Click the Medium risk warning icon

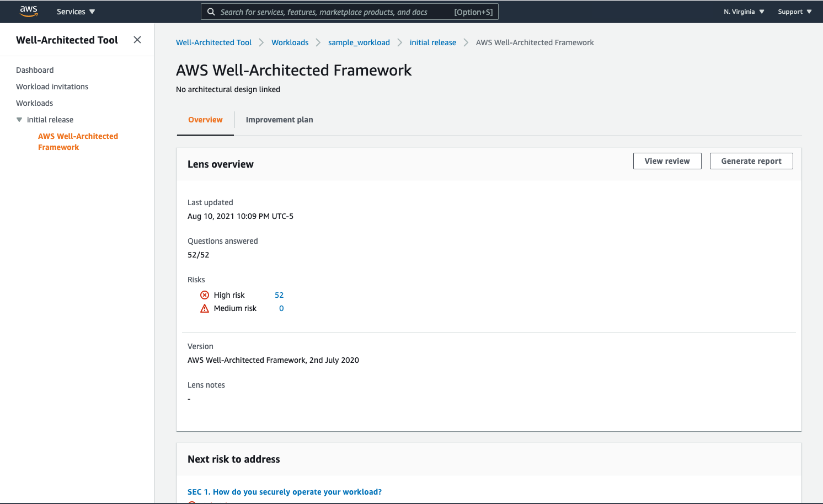[x=205, y=308]
